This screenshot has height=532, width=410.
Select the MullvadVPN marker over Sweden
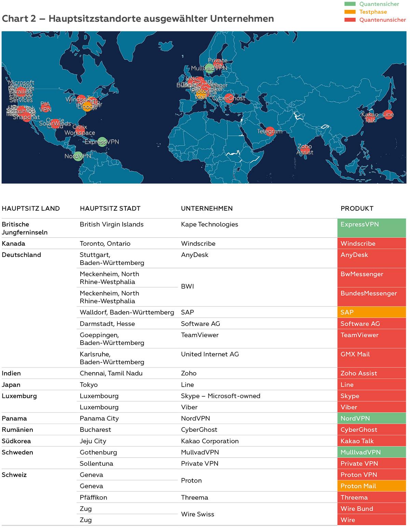click(x=209, y=68)
